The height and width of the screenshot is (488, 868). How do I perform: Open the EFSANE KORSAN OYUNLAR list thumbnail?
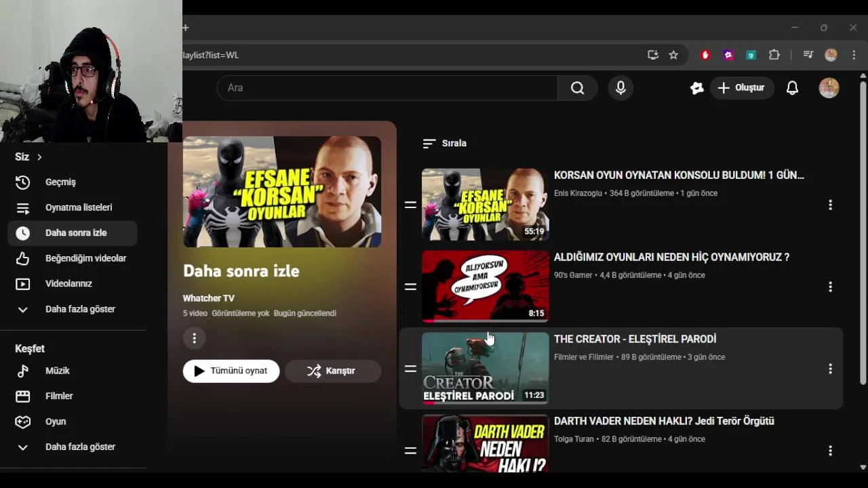[x=486, y=205]
